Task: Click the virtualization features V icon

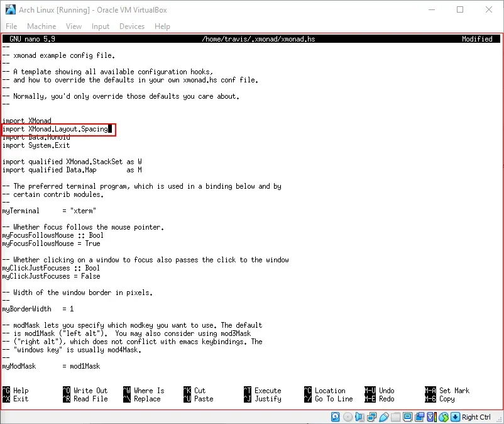Action: (430, 416)
